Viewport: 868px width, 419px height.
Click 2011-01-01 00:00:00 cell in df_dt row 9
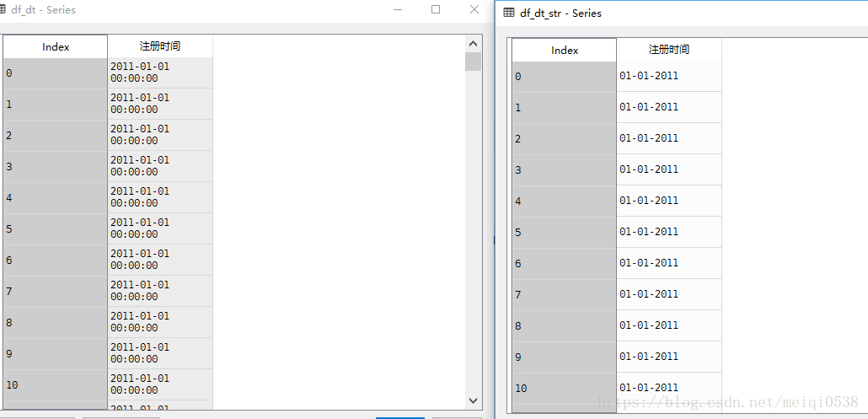(160, 354)
